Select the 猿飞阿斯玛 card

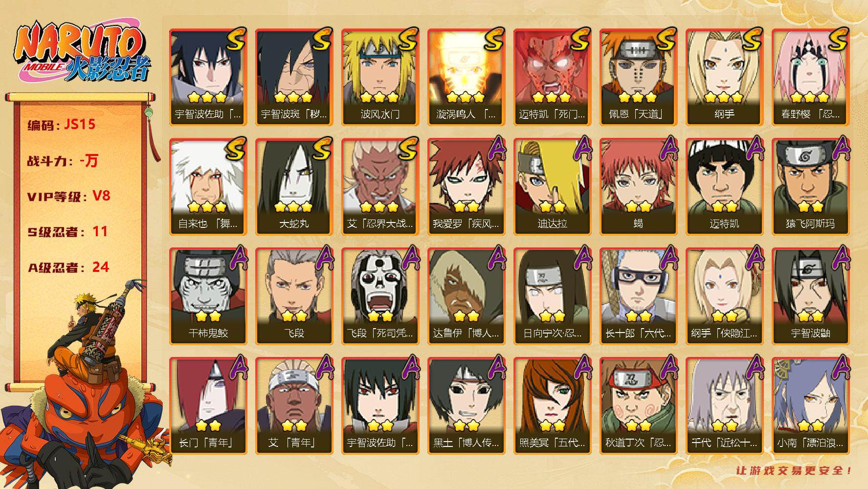810,186
